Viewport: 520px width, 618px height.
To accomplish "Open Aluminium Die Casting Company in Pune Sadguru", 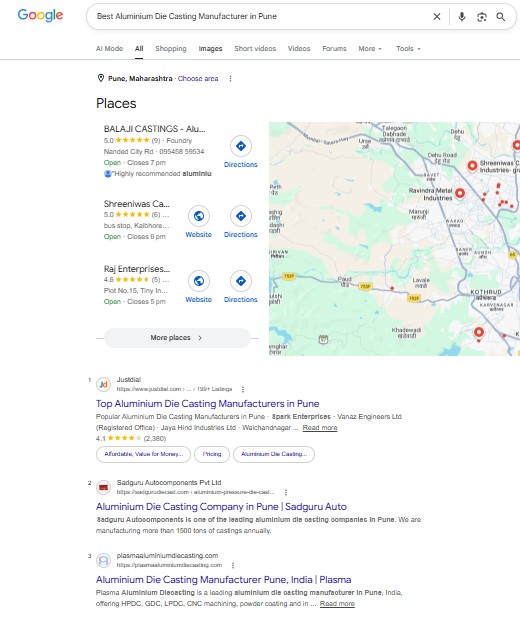I will point(221,506).
